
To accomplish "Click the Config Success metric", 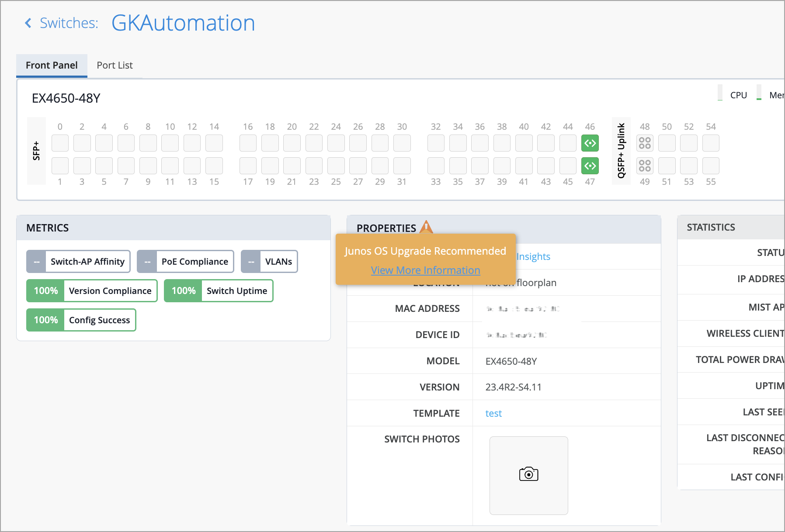I will click(81, 320).
